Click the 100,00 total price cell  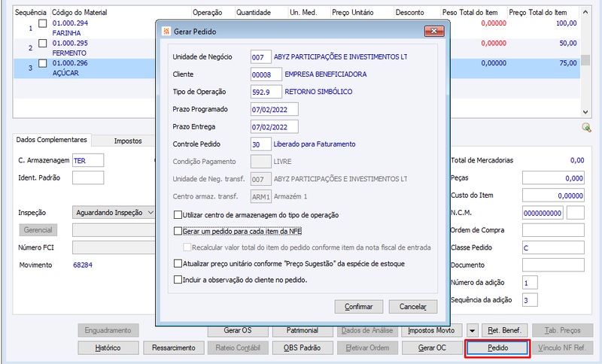(567, 23)
